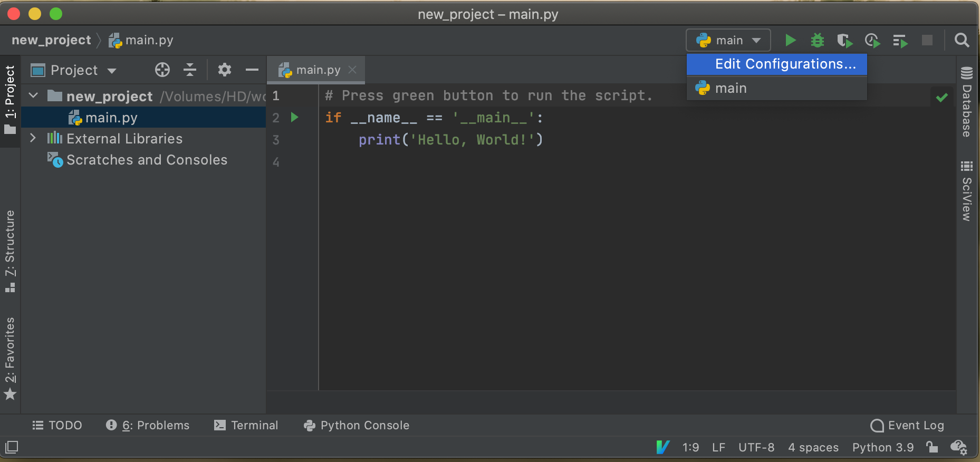This screenshot has height=462, width=980.
Task: Toggle the 1: Project tool window
Action: click(10, 99)
